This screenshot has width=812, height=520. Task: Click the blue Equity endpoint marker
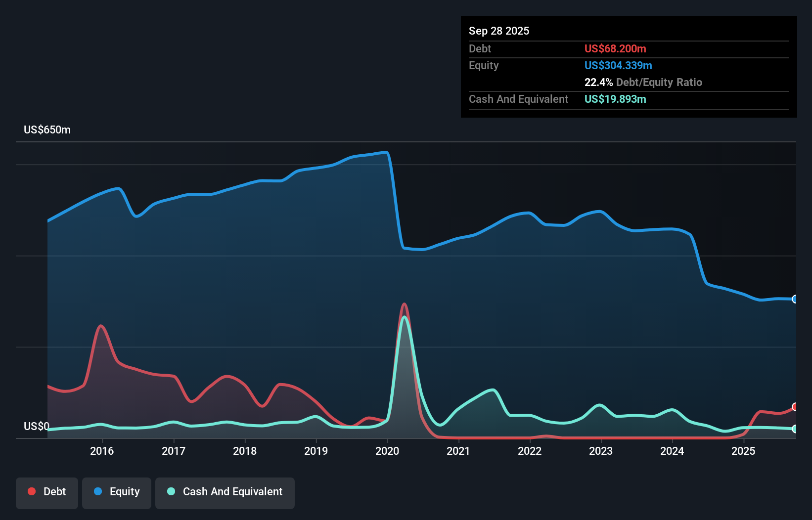[x=795, y=299]
